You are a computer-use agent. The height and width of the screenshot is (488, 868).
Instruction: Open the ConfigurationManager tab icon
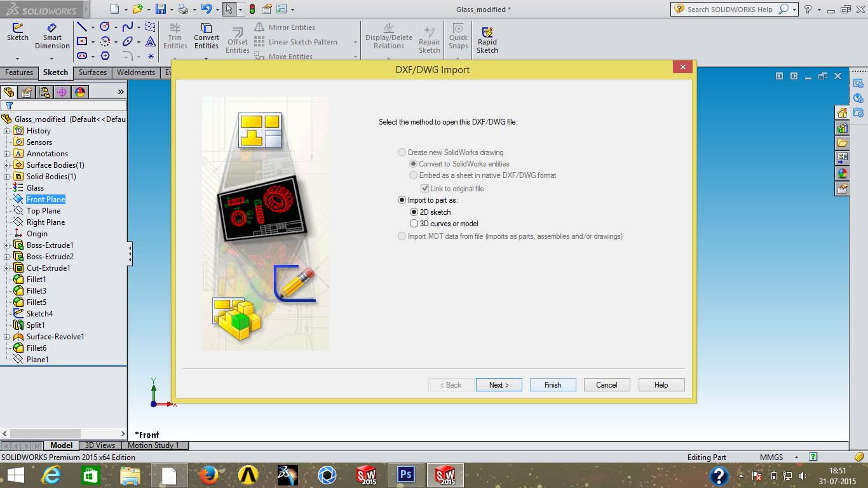(44, 92)
